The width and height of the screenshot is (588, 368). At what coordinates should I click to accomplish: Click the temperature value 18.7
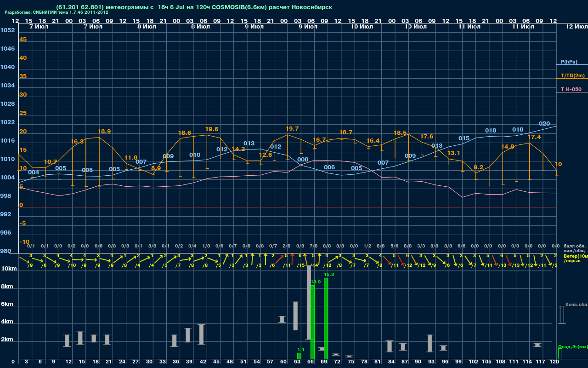(346, 132)
